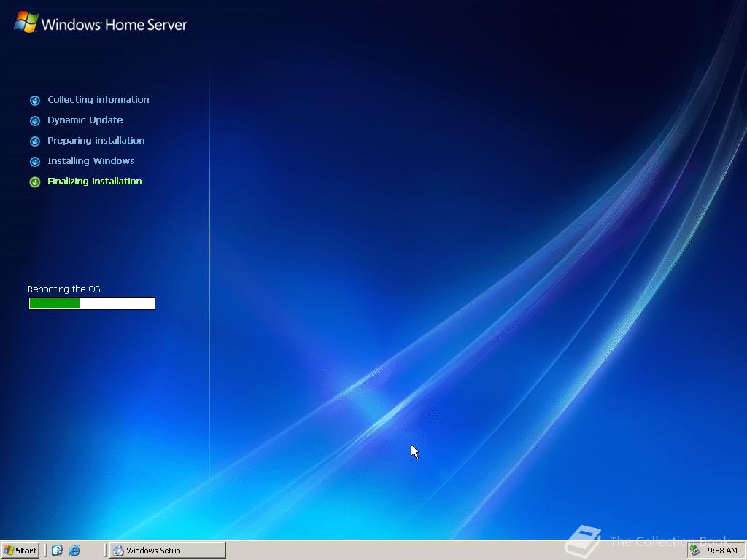Click the "Dynamic Update" text

point(85,120)
